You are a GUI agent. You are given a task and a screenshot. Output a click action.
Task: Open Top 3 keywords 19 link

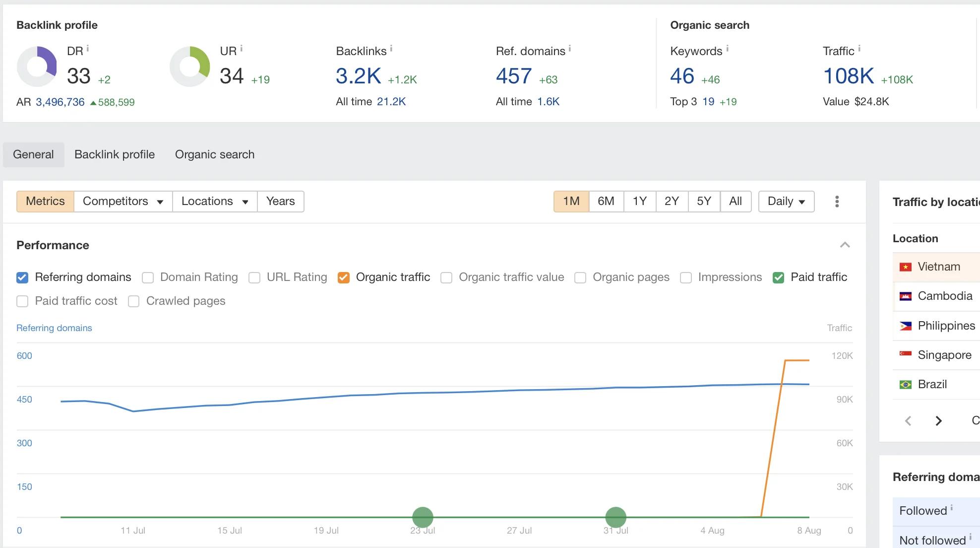tap(708, 102)
